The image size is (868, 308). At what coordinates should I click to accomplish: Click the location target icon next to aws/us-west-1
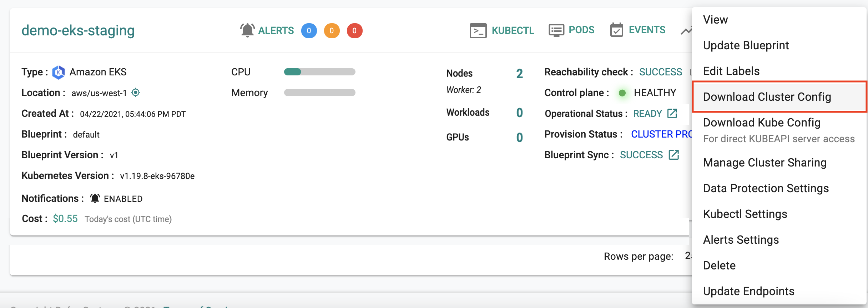click(x=136, y=93)
